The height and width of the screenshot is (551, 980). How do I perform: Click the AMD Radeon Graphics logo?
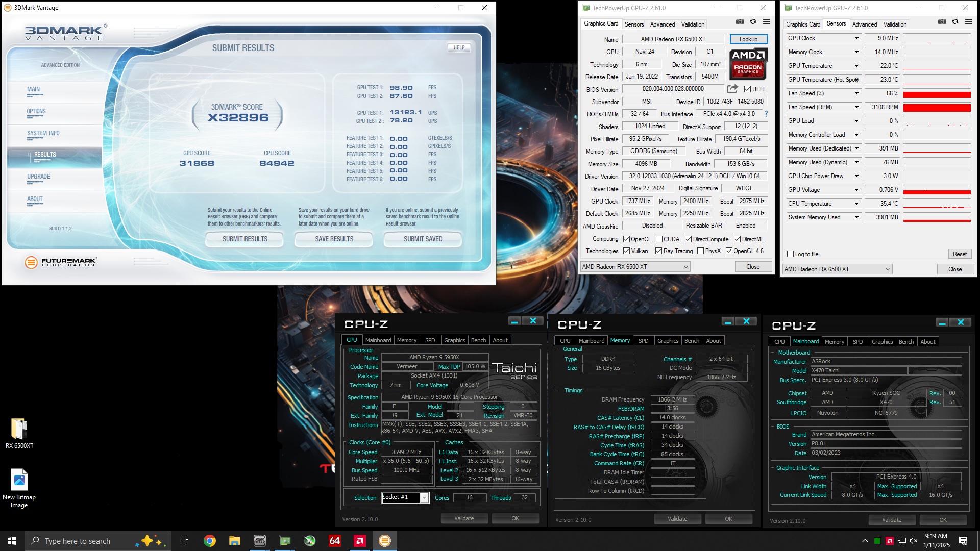[x=748, y=64]
